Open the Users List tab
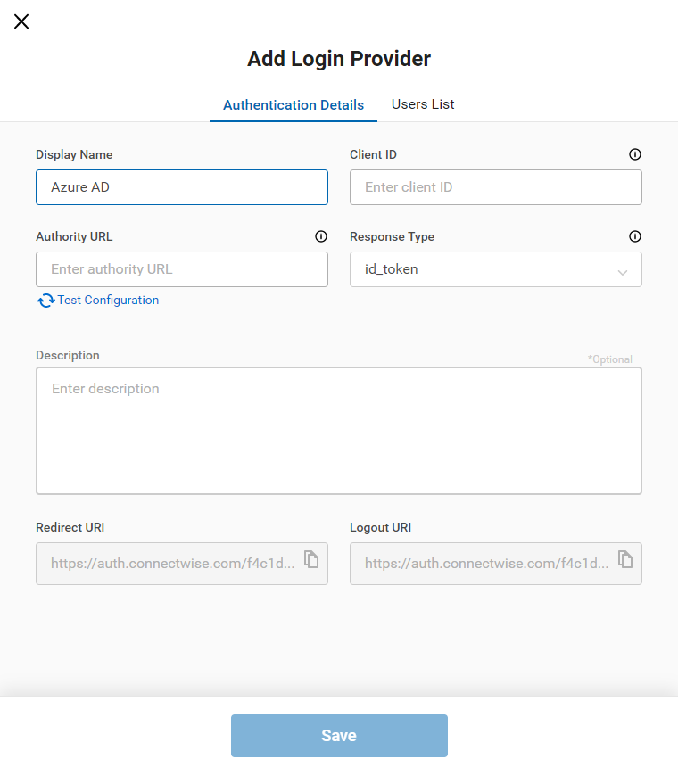Screen dimensions: 678x784 423,104
